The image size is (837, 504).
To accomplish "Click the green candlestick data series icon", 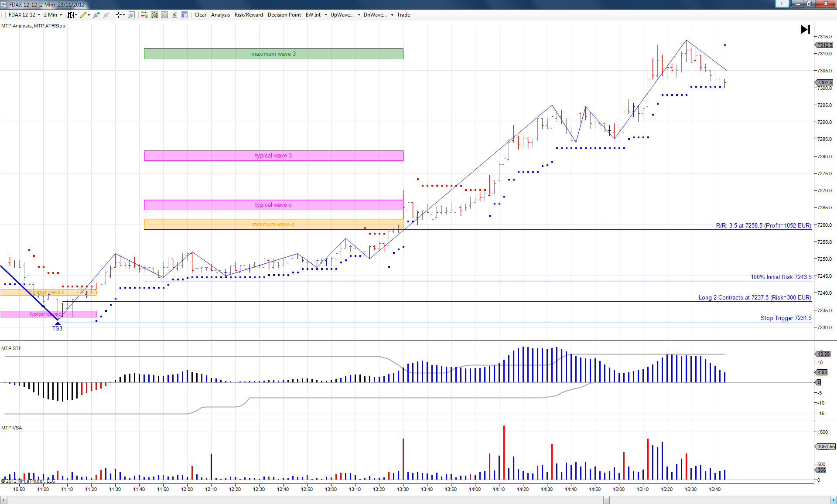I will 154,15.
